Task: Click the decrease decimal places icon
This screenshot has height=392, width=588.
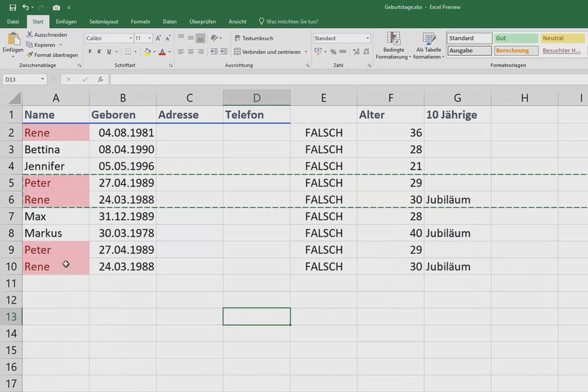Action: point(366,51)
